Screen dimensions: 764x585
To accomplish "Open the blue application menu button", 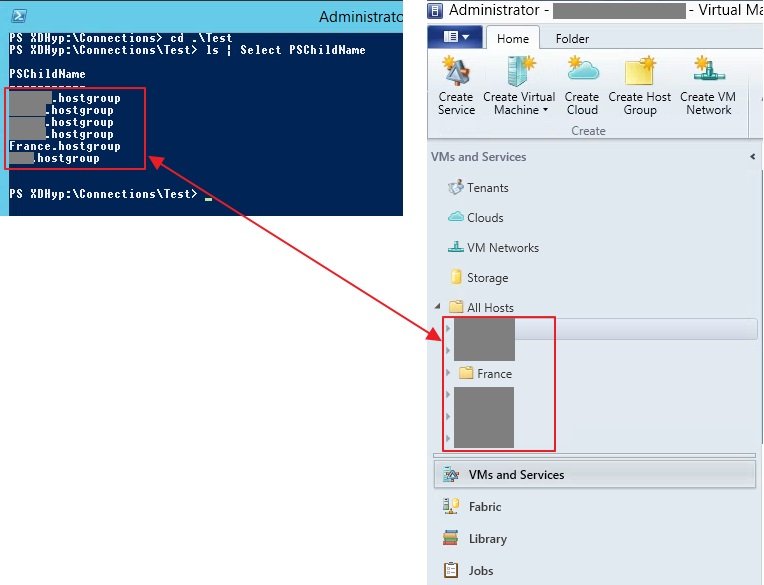I will click(x=456, y=37).
